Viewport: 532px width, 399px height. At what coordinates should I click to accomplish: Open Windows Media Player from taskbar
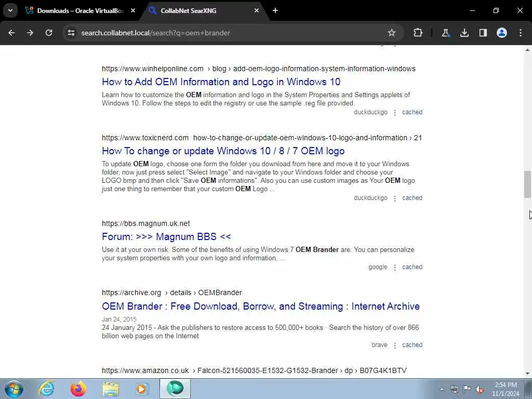click(x=142, y=389)
